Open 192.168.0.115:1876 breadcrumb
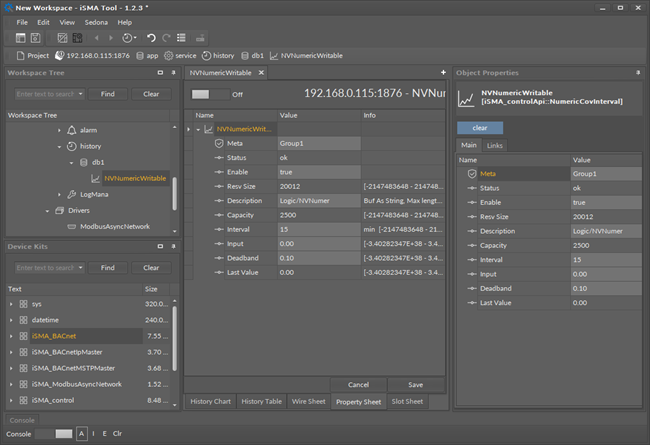 pos(92,56)
